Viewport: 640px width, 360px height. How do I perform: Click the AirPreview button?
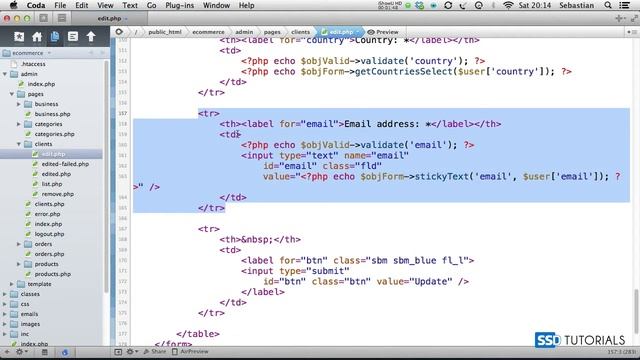[190, 351]
